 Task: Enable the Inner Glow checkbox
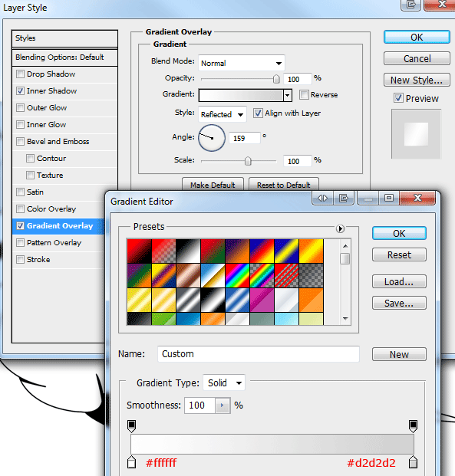[21, 124]
